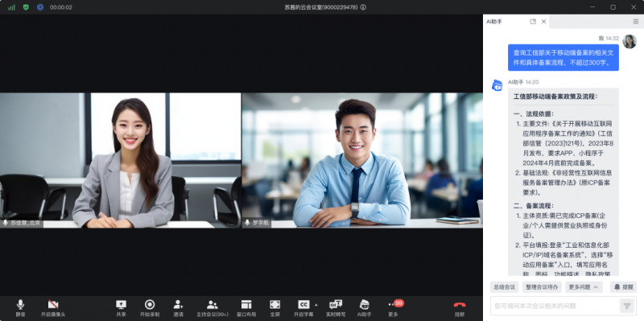Select the AI助手 panel tab

pyautogui.click(x=494, y=22)
